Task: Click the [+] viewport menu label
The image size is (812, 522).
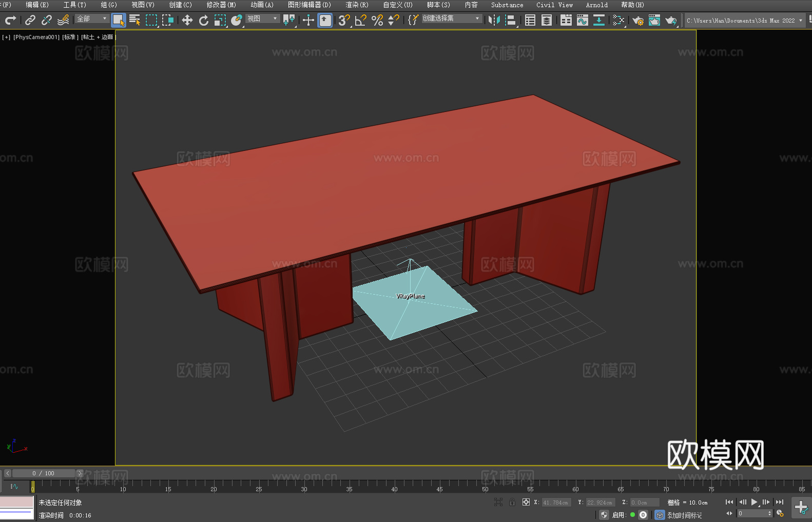Action: pos(6,37)
